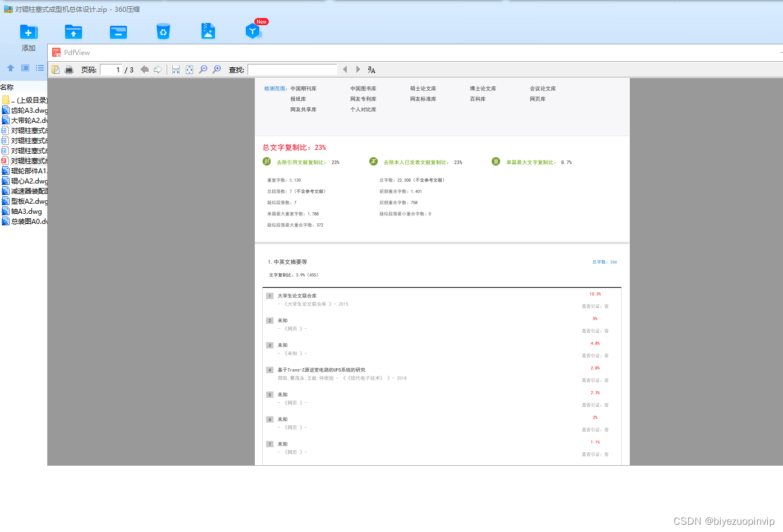The image size is (783, 532).
Task: Click source entry 大学生论文联合库
Action: (x=297, y=296)
